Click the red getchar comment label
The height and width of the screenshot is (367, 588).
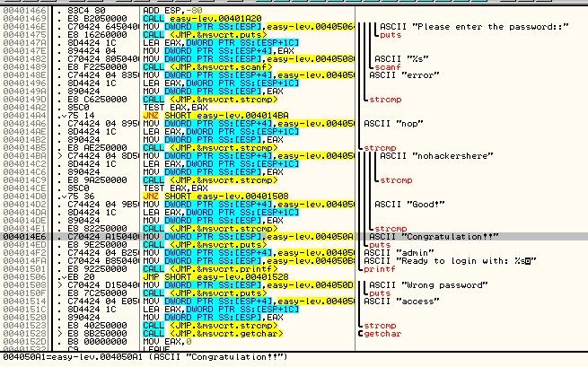pos(382,333)
